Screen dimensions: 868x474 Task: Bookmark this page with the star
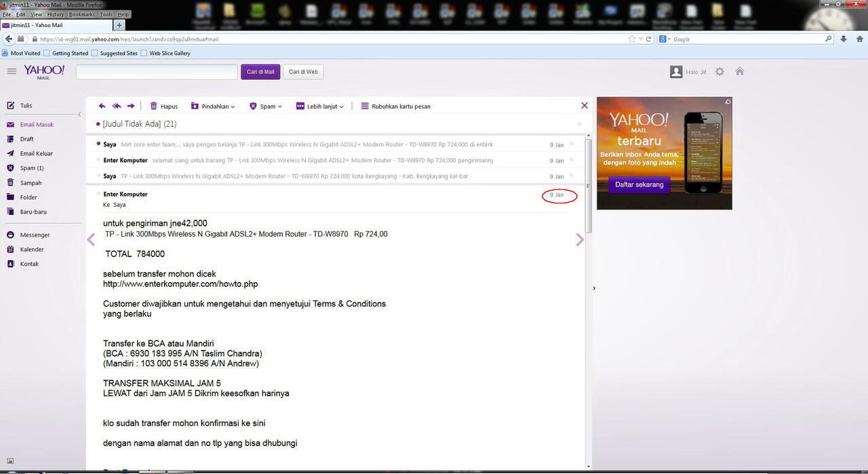[x=633, y=39]
